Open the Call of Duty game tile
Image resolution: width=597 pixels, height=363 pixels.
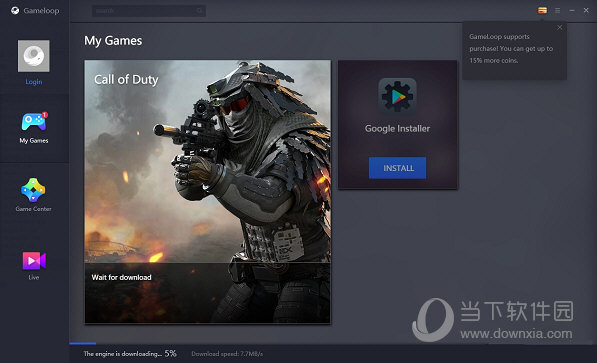208,192
